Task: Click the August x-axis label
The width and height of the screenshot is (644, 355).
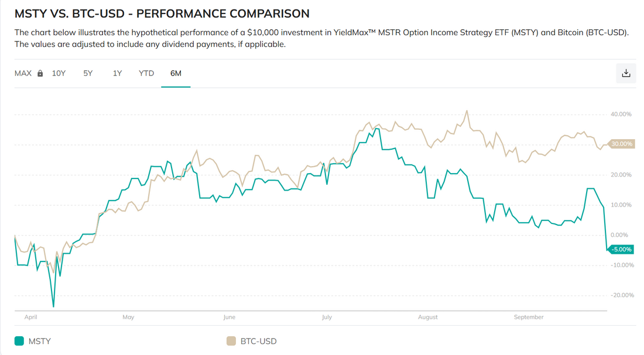Action: pyautogui.click(x=428, y=317)
